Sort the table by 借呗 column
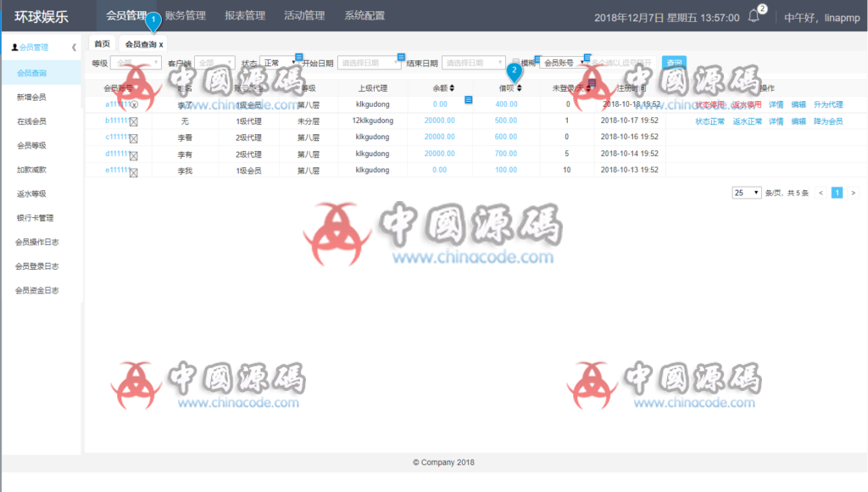This screenshot has height=492, width=868. point(519,88)
